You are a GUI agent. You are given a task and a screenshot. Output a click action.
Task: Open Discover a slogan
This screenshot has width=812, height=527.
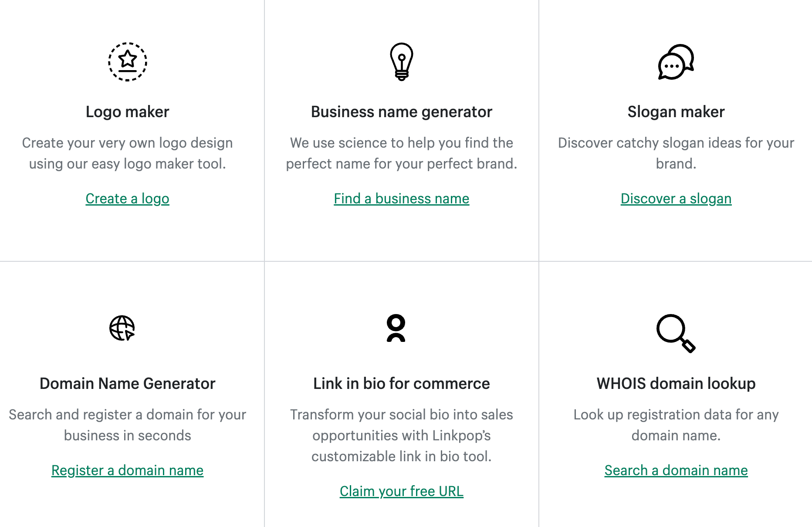pos(676,199)
